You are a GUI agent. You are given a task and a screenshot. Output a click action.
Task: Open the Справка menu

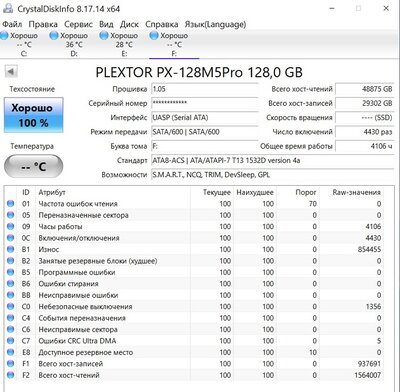pyautogui.click(x=162, y=24)
